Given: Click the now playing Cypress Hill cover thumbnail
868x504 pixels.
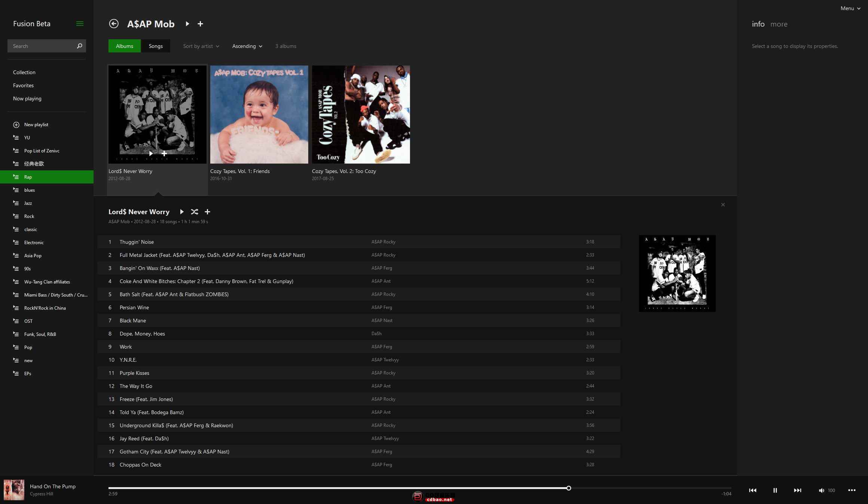Looking at the screenshot, I should 14,490.
